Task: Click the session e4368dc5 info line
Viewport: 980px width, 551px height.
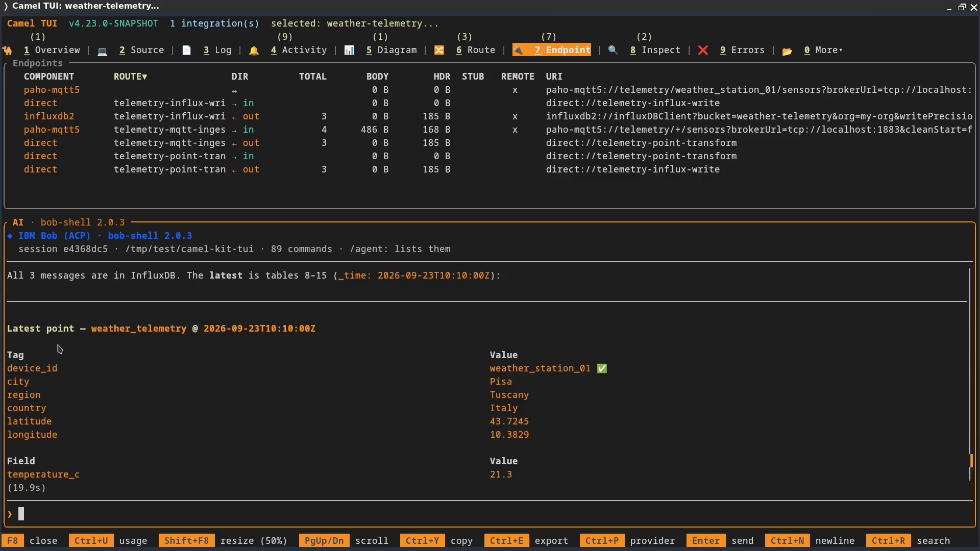Action: tap(234, 249)
